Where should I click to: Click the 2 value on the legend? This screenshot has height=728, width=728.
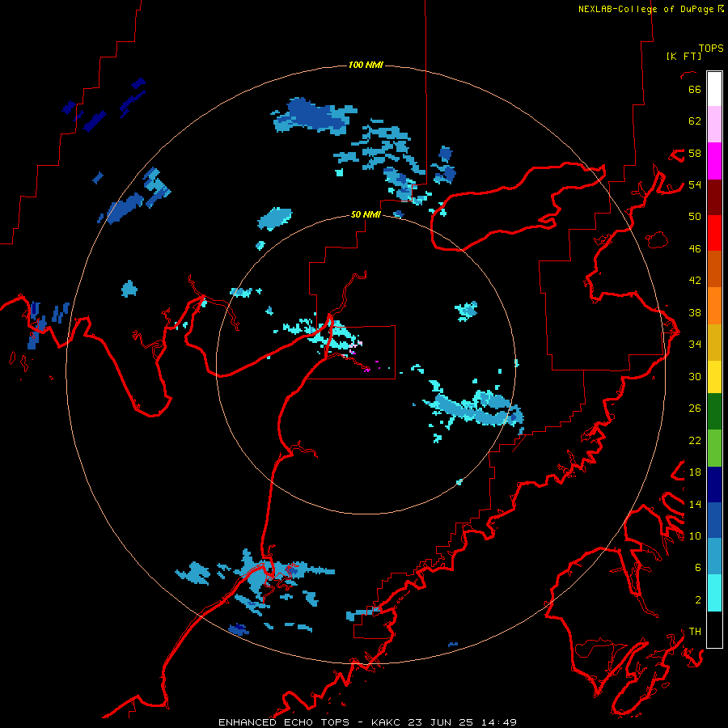(698, 599)
